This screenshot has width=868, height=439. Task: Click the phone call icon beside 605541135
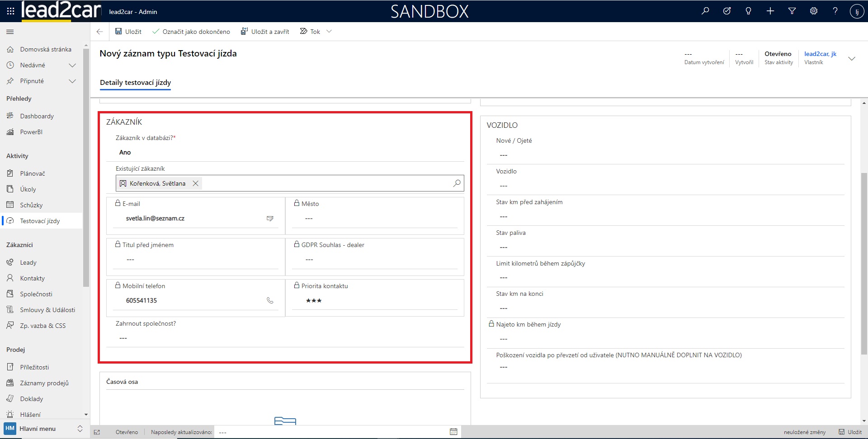[270, 300]
